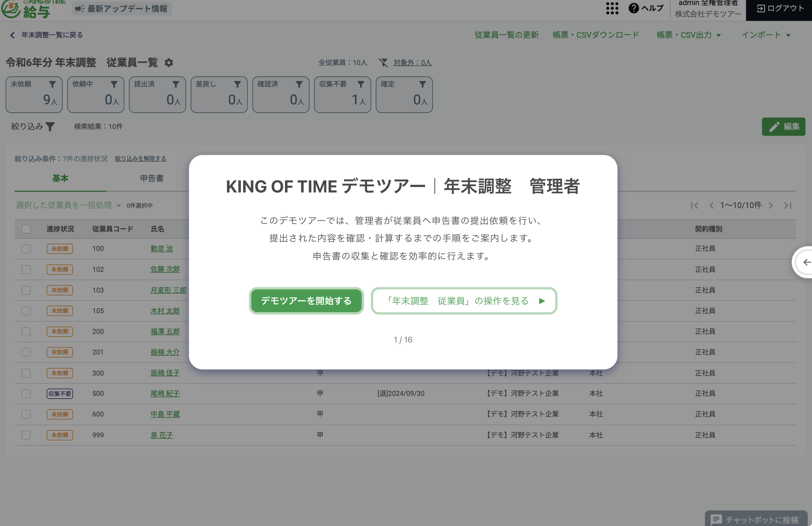
Task: Switch to the 申告書 tab
Action: click(x=152, y=178)
